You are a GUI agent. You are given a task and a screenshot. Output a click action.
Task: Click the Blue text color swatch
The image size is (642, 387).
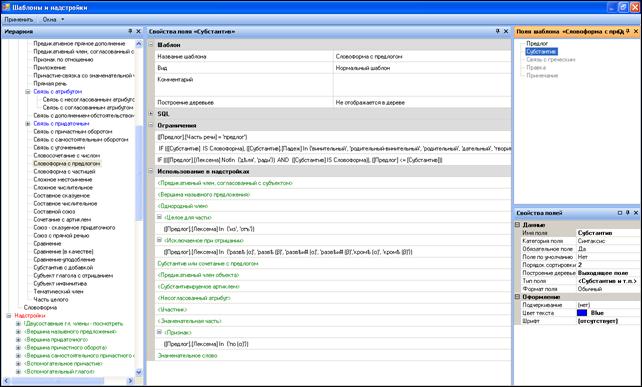tap(582, 313)
